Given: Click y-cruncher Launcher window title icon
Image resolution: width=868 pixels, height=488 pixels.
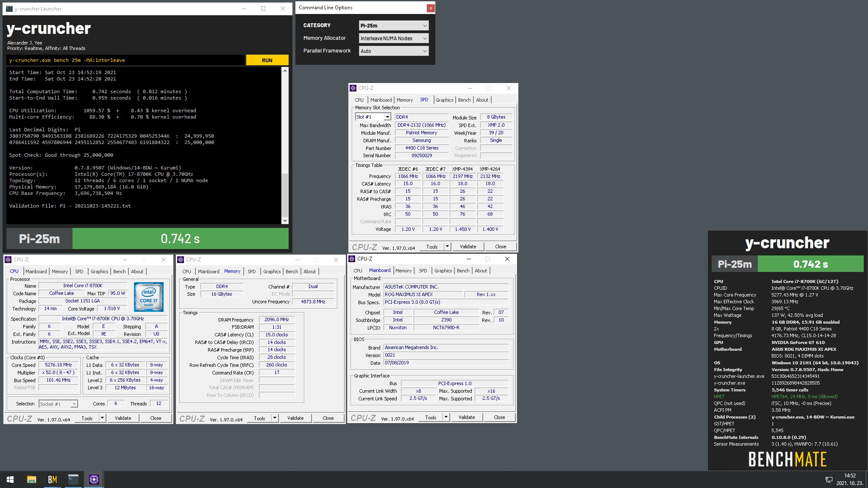Looking at the screenshot, I should [x=9, y=8].
